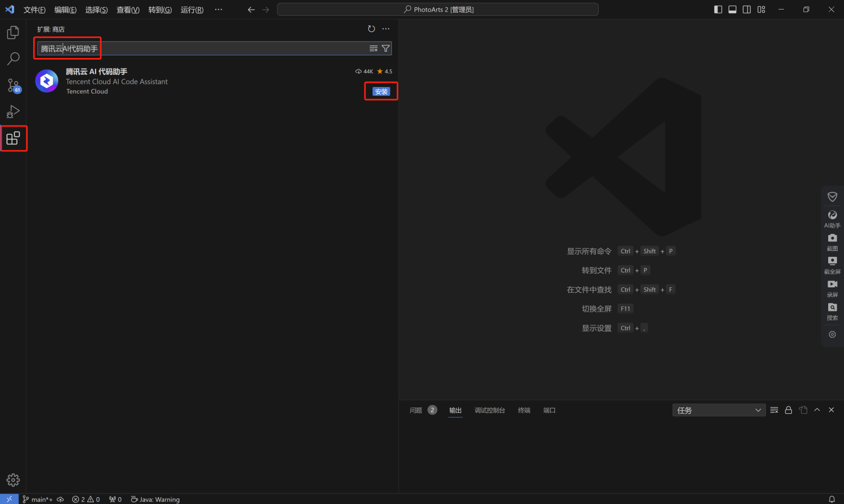
Task: Toggle the bottom panel layout button
Action: pyautogui.click(x=732, y=9)
